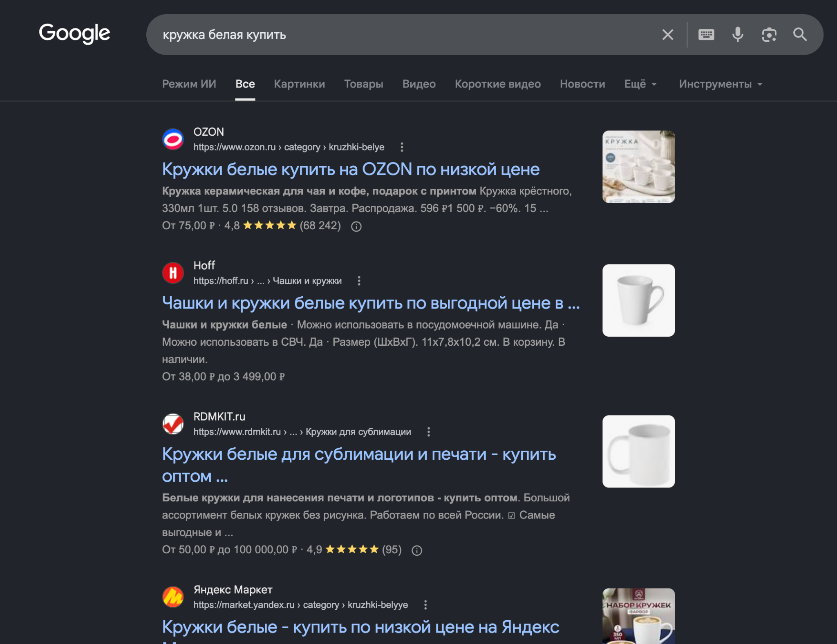This screenshot has width=837, height=644.
Task: Switch to Режим ИИ tab
Action: [189, 84]
